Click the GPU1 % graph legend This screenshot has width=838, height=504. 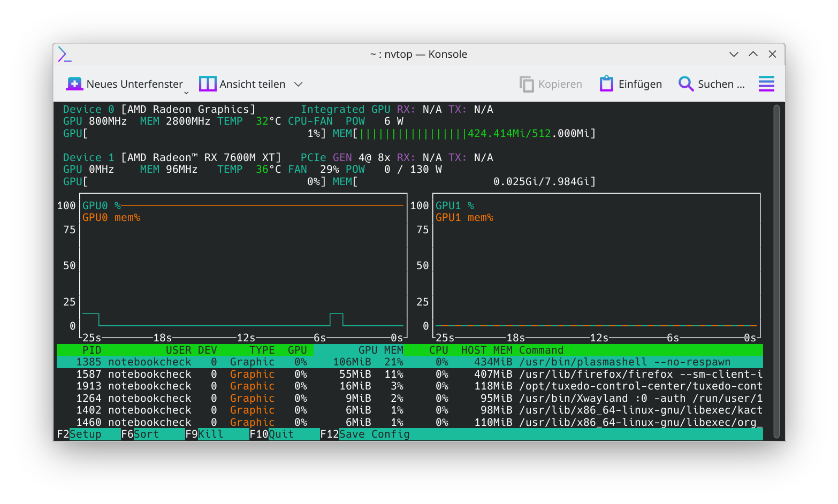tap(455, 206)
